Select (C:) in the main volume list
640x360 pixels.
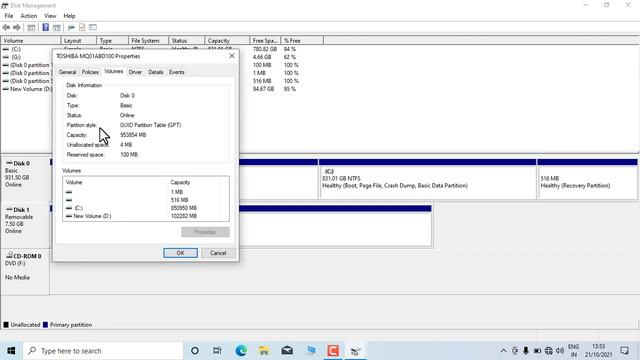tap(16, 49)
